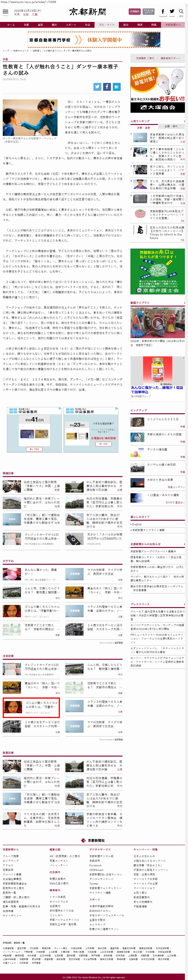Expand 人気ランキング section arrow

pyautogui.click(x=184, y=121)
